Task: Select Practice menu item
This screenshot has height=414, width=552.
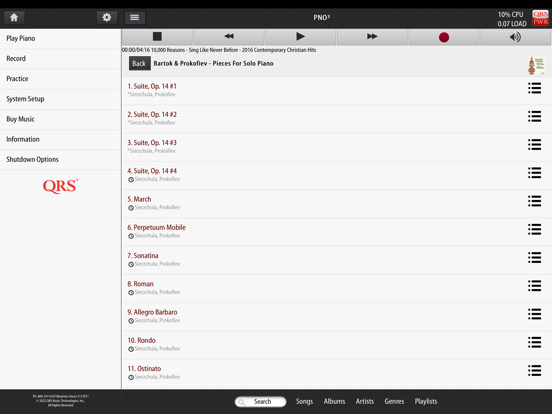Action: click(x=61, y=79)
